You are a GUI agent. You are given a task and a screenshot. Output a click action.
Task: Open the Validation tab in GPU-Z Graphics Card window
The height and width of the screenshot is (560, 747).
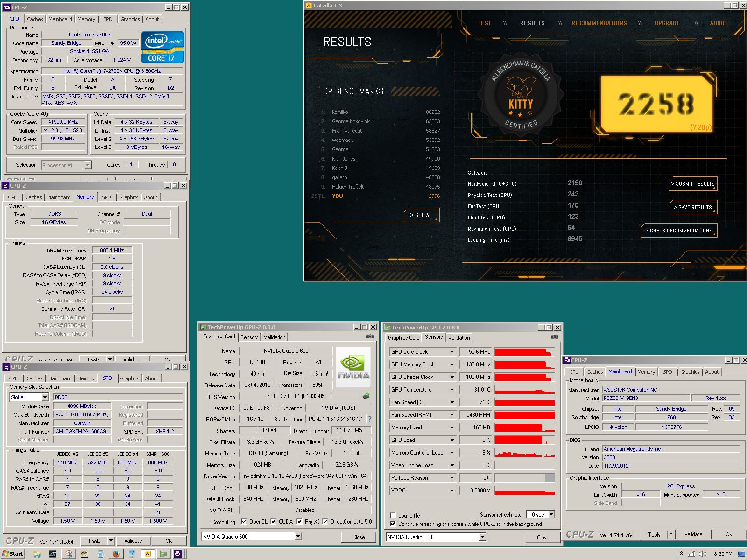pyautogui.click(x=275, y=337)
